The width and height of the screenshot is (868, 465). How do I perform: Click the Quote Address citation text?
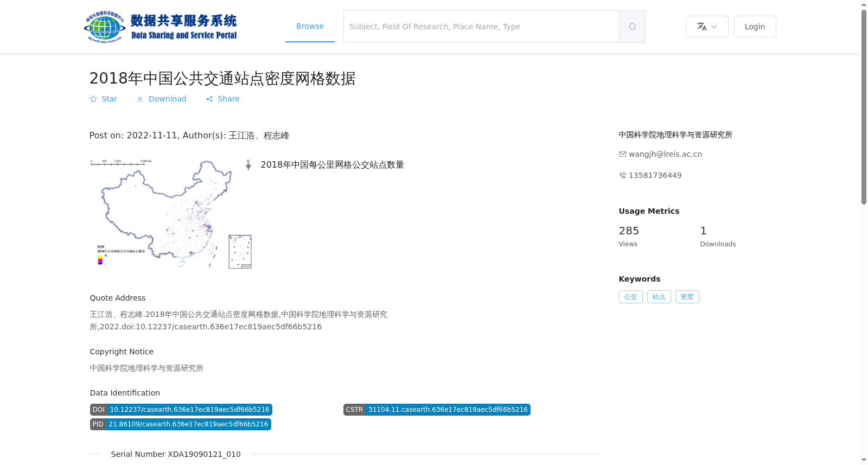[239, 321]
